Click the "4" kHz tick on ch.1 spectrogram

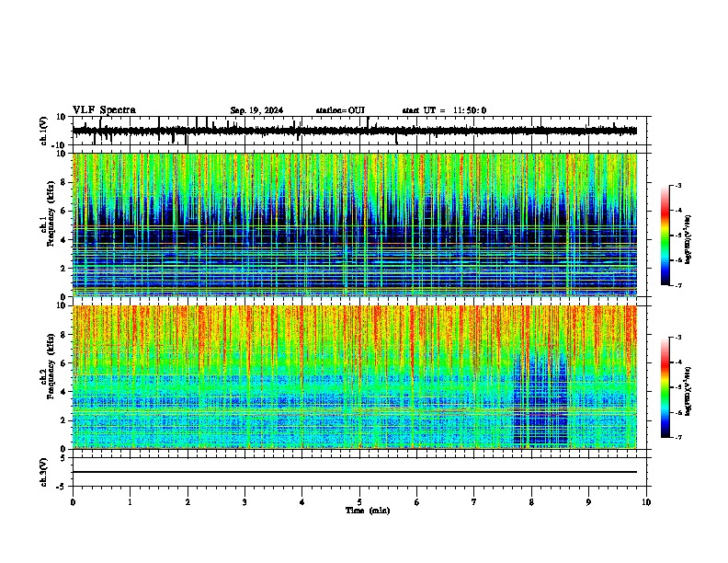click(63, 240)
